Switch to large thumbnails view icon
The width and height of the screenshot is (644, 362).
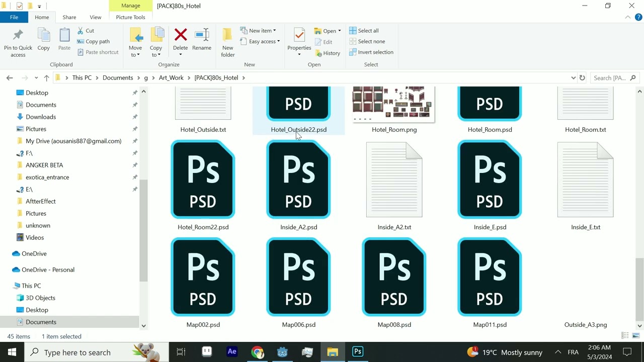point(636,336)
